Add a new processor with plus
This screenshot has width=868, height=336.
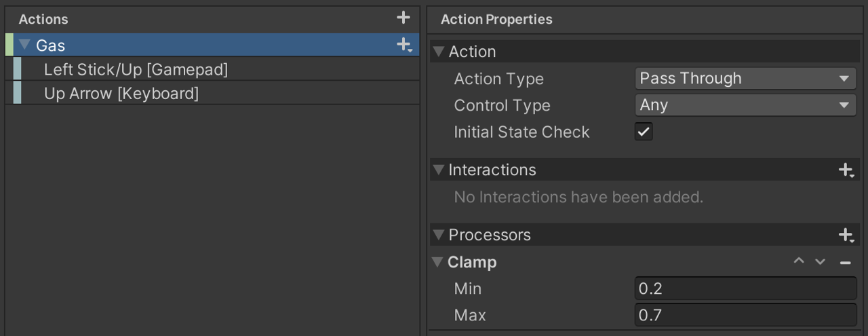846,236
